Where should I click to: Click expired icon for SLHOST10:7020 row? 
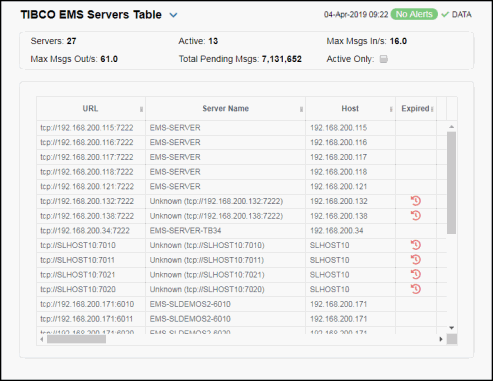point(416,289)
